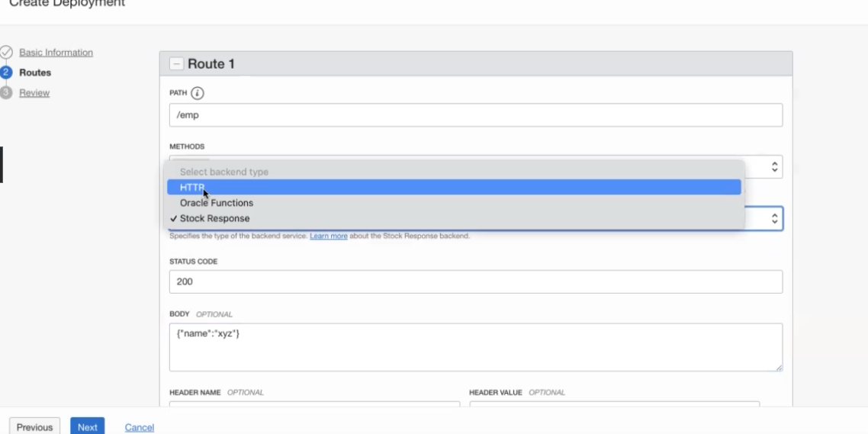The image size is (868, 434).
Task: Click the path field containing /emp
Action: [x=475, y=115]
